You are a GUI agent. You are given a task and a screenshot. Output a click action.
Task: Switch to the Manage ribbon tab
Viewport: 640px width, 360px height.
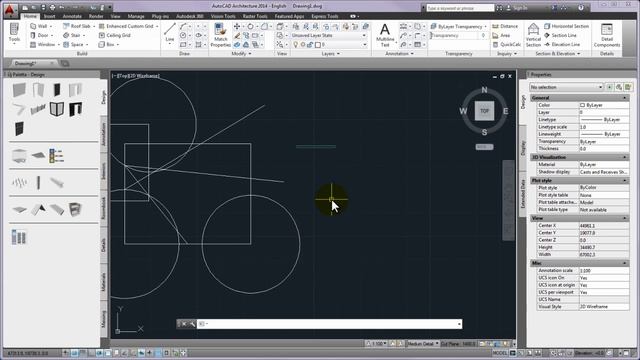click(x=136, y=16)
